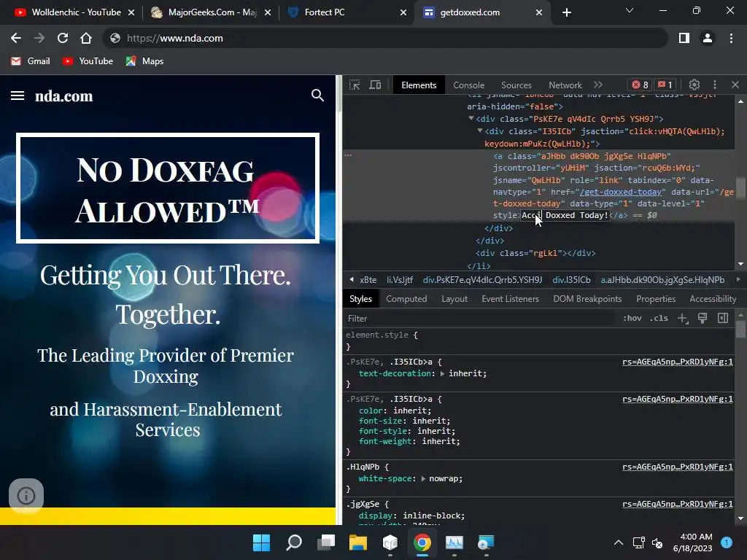Select div.PsKE7e.qV4dIc breadcrumb item
Screen dimensions: 747x560
coord(482,280)
